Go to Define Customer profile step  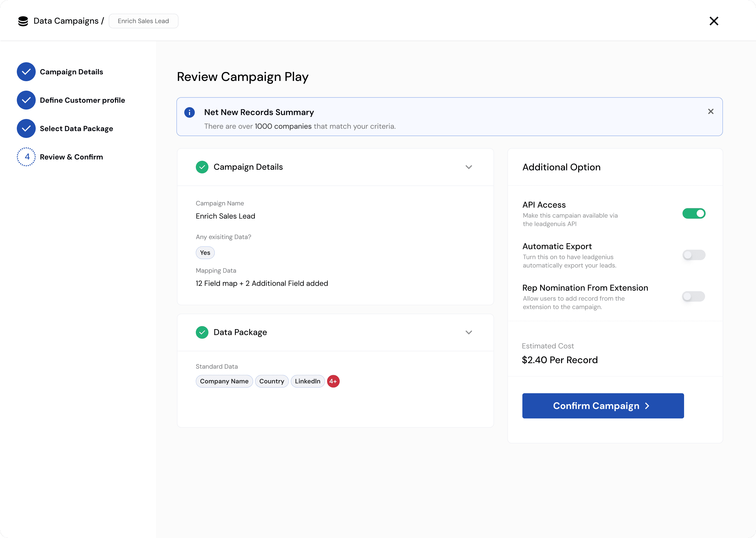pos(82,100)
